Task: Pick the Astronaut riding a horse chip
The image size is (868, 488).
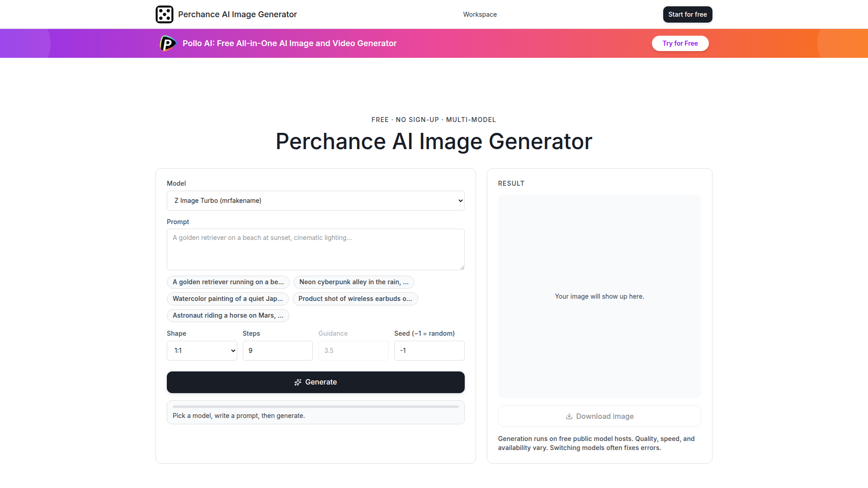Action: click(x=228, y=315)
